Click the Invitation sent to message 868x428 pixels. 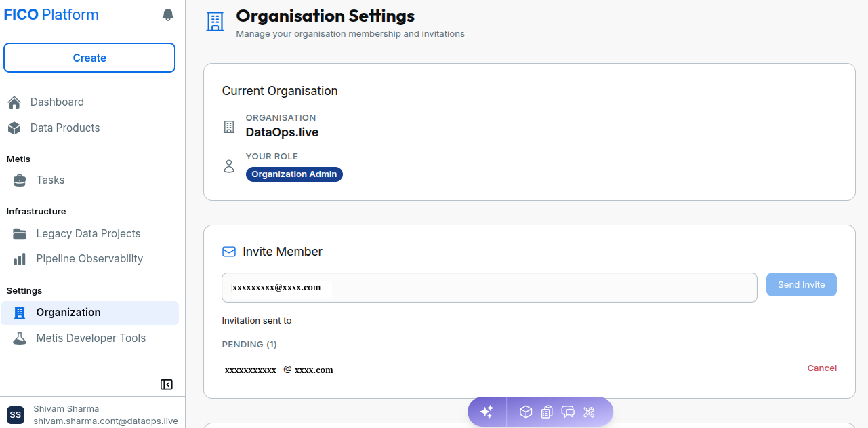[257, 320]
